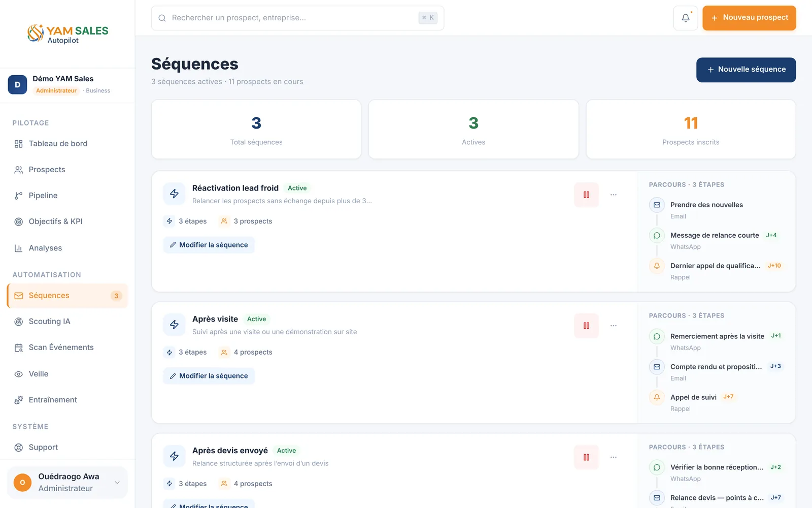Click WhatsApp icon for Remerciement après la visite
This screenshot has width=812, height=508.
[657, 336]
